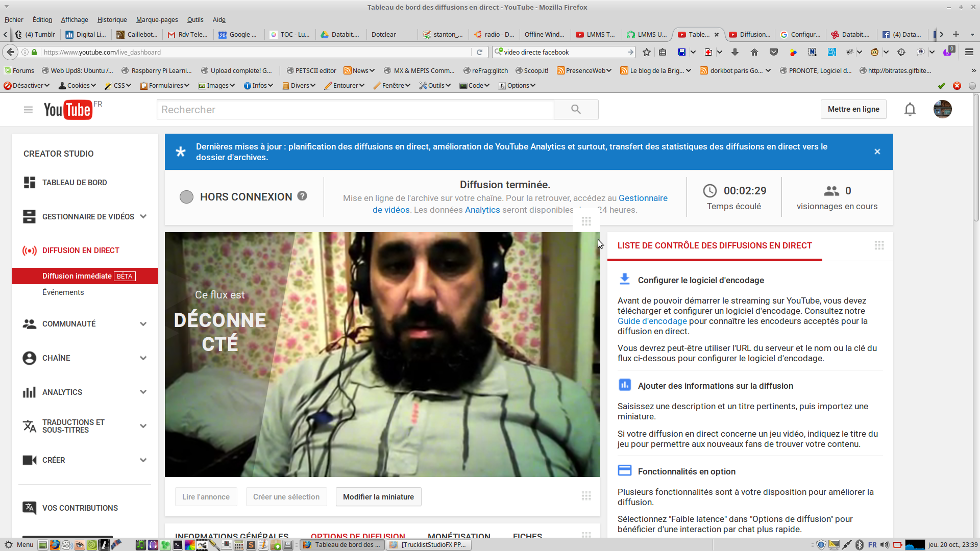Viewport: 980px width, 551px height.
Task: Click the Firefox home toolbar icon
Action: pyautogui.click(x=754, y=52)
